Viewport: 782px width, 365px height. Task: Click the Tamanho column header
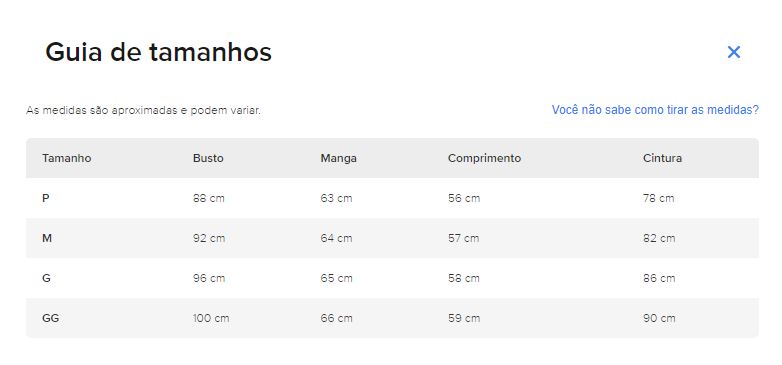click(66, 158)
